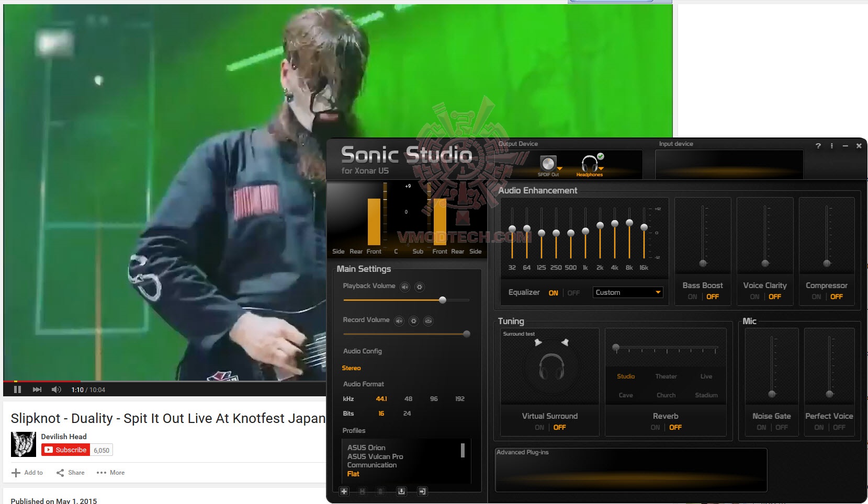This screenshot has height=504, width=868.
Task: Select the Stadium reverb preset
Action: click(x=706, y=395)
